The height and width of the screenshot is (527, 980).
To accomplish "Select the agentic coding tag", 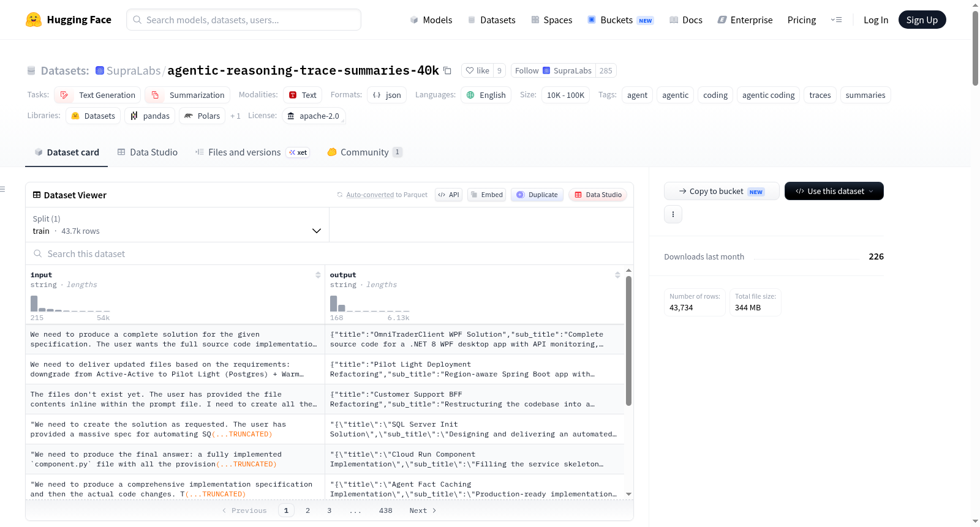I will [x=768, y=95].
